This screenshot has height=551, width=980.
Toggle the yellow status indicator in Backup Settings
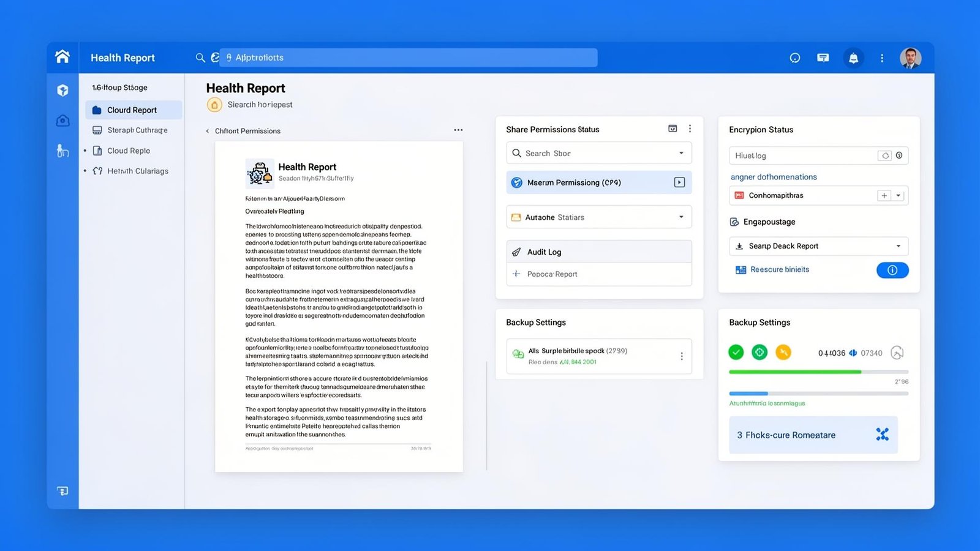(x=783, y=352)
